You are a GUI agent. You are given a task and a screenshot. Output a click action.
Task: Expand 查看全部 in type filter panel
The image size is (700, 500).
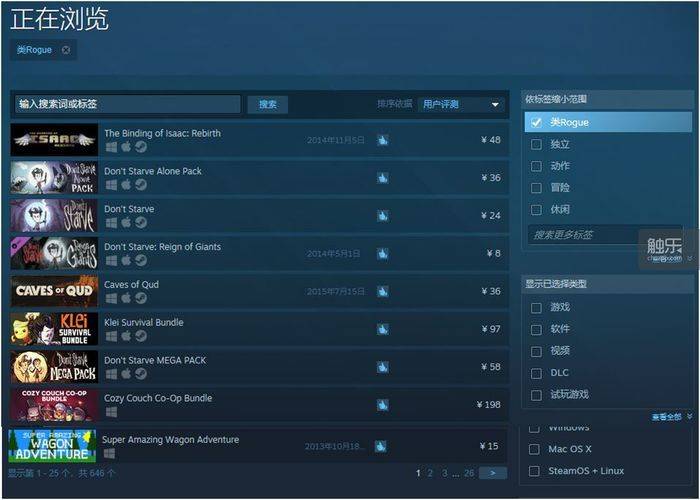point(671,417)
